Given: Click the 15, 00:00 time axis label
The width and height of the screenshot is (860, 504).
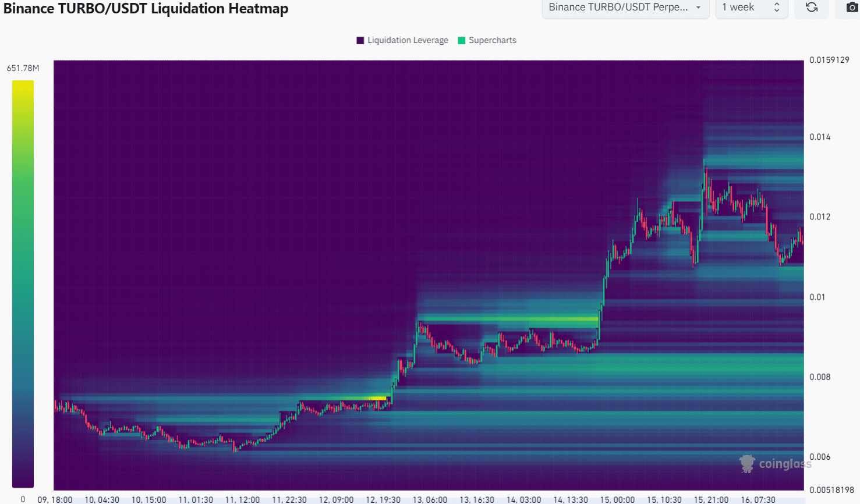Looking at the screenshot, I should click(617, 499).
